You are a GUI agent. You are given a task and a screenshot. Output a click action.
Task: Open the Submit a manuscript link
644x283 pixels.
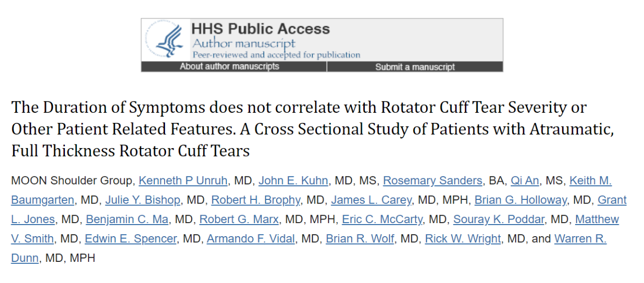click(x=415, y=67)
